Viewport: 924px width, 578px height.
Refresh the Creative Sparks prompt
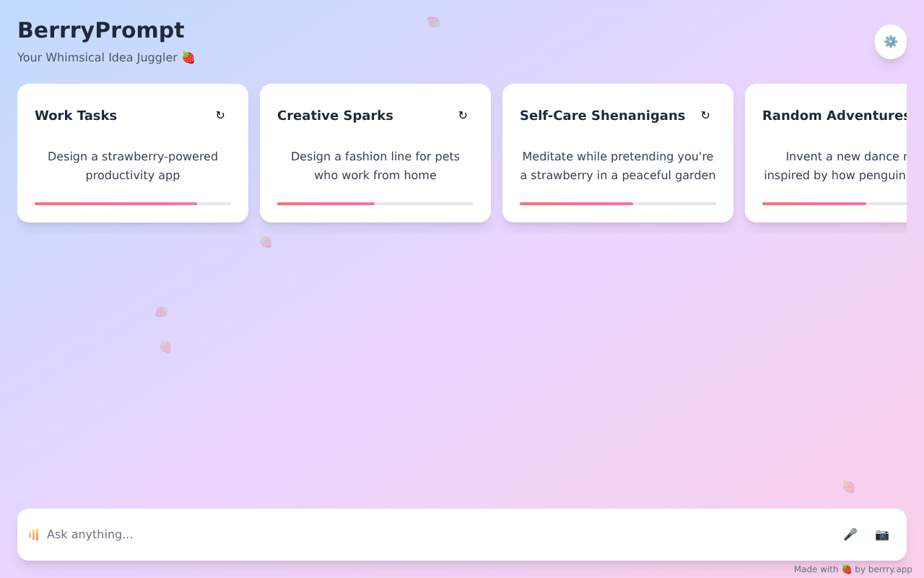click(x=463, y=115)
